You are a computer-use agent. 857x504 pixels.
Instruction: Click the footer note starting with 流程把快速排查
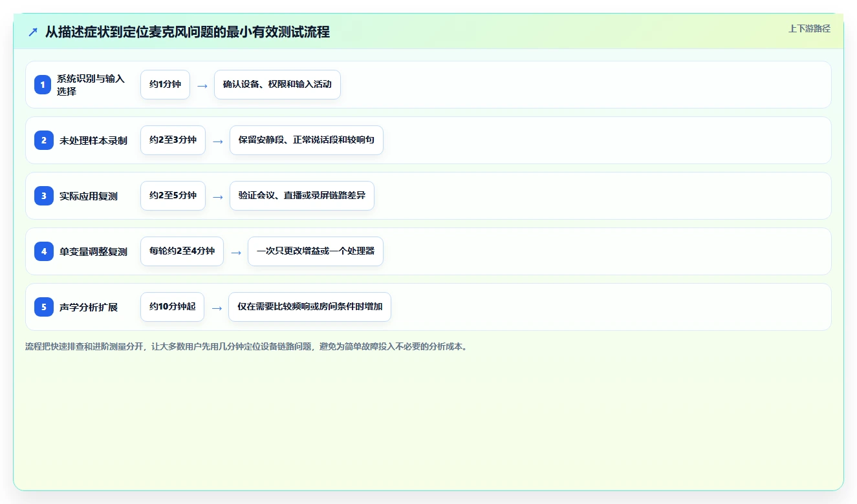[x=246, y=346]
